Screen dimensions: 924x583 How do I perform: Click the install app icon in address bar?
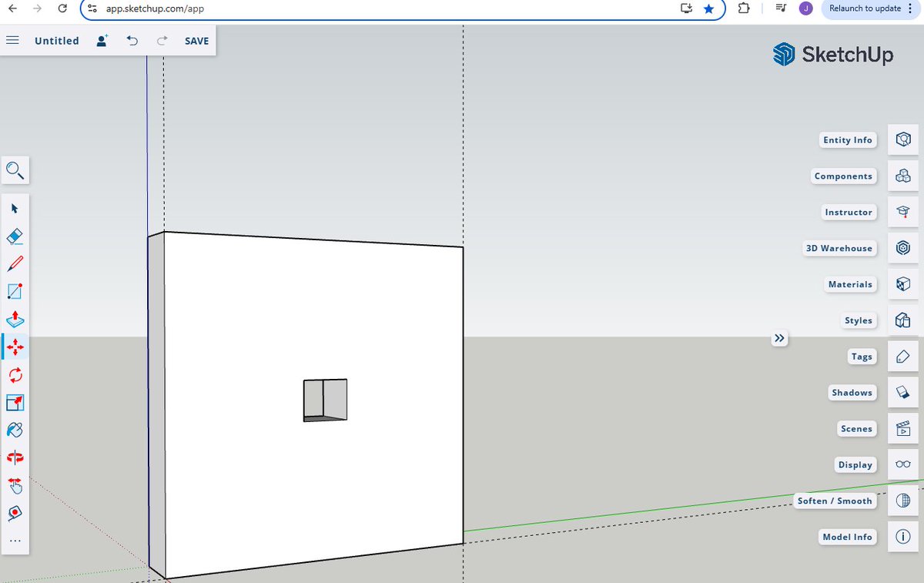(687, 8)
